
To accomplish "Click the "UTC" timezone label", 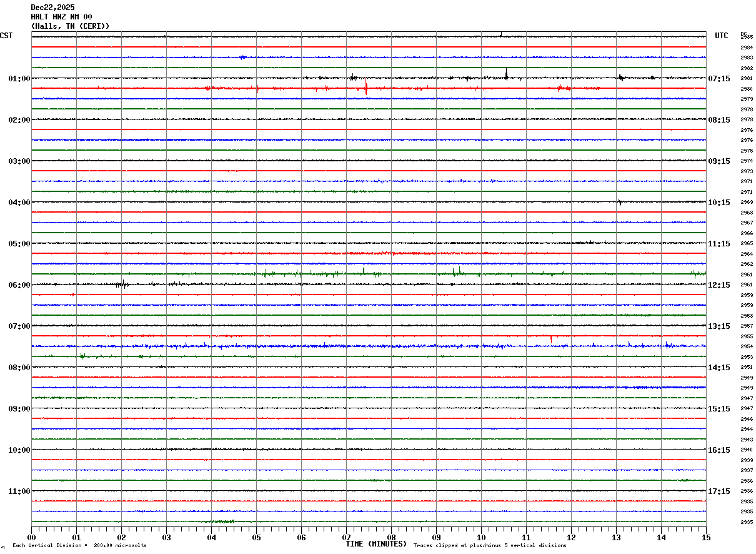I will [x=722, y=36].
